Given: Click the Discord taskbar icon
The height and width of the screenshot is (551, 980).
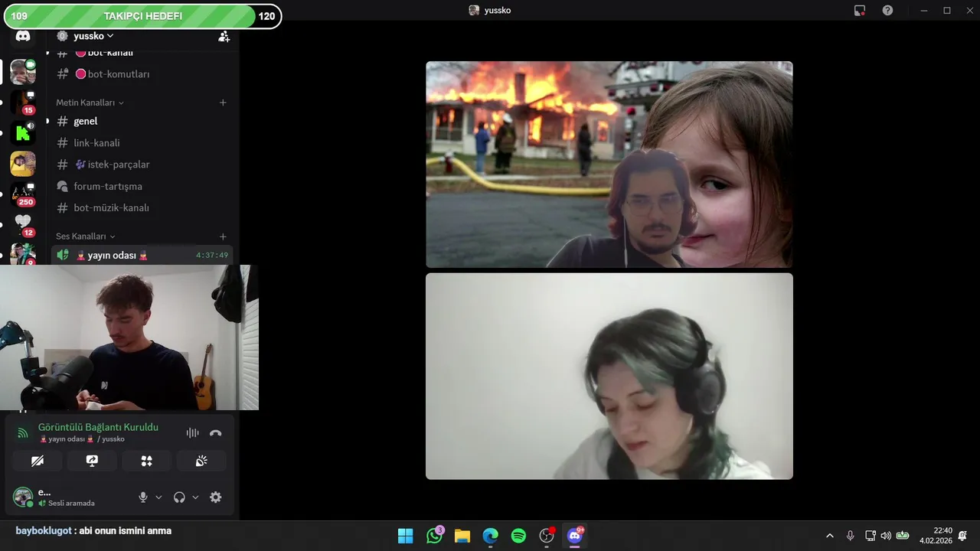Looking at the screenshot, I should click(575, 536).
